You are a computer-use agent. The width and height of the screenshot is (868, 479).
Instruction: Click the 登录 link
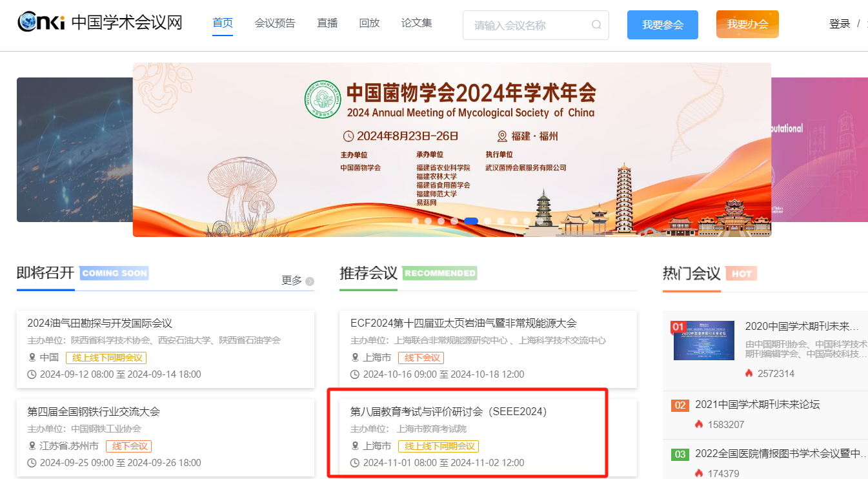click(x=840, y=24)
